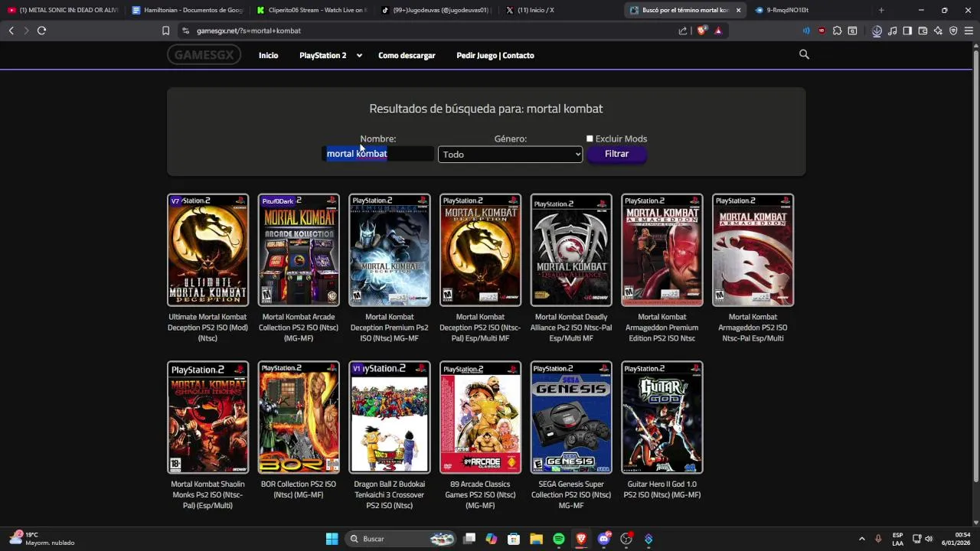Click the browser address bar URL
The image size is (980, 551).
pos(248,31)
